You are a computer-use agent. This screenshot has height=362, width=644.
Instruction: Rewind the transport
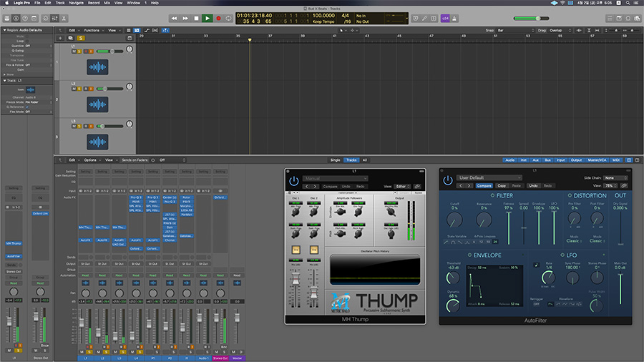[174, 19]
